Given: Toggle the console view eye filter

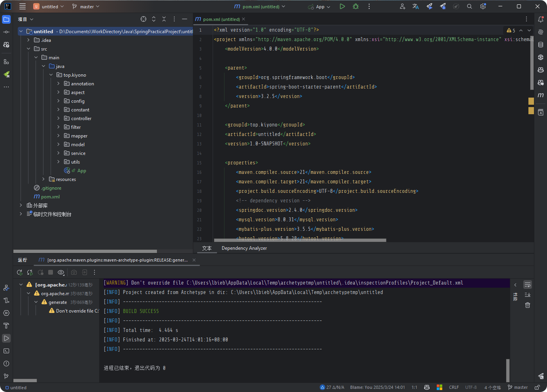Looking at the screenshot, I should 61,272.
